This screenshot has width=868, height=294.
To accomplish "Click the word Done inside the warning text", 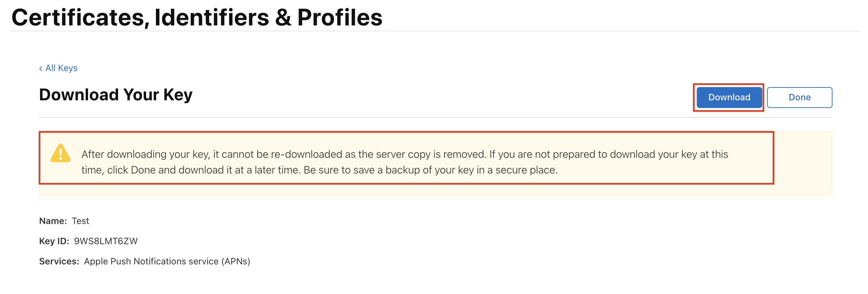I will [x=143, y=170].
